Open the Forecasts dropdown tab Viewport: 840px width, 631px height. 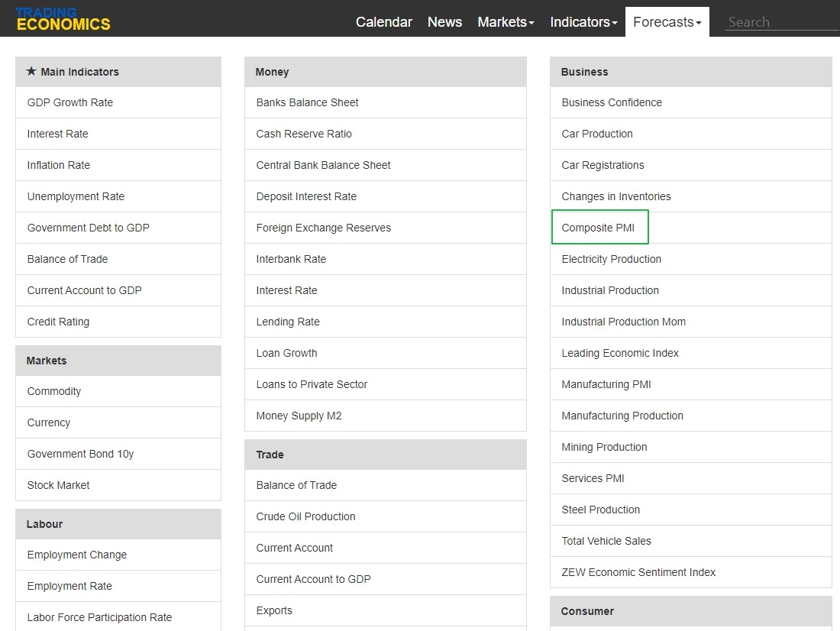point(667,22)
